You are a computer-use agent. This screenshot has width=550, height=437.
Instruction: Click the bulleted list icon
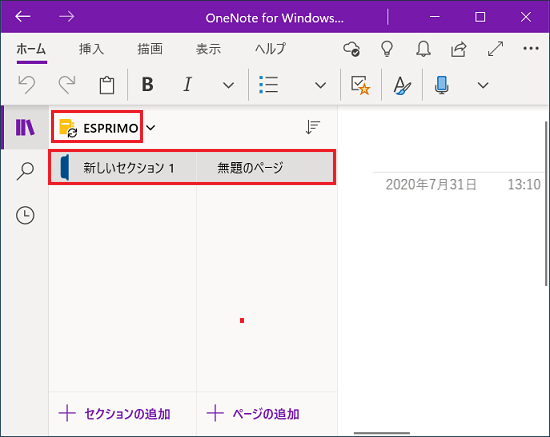(x=268, y=85)
